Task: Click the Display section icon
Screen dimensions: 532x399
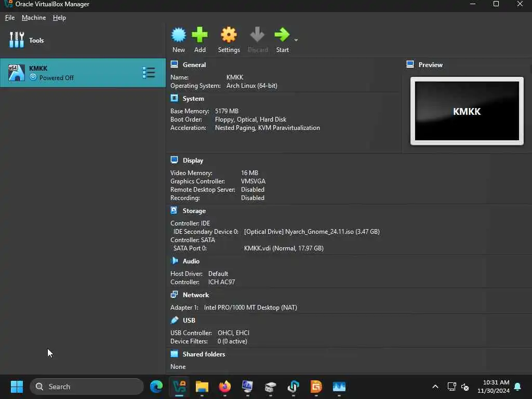Action: tap(175, 160)
